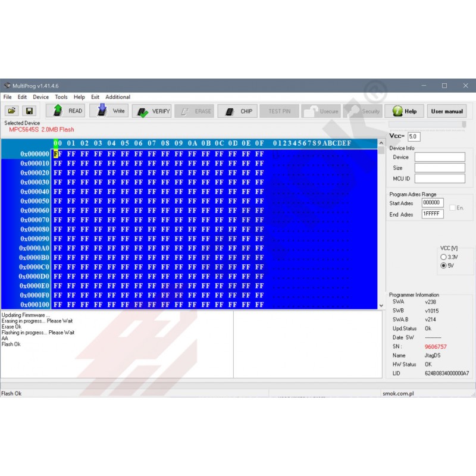Click the Start Adres input field

pos(433,203)
